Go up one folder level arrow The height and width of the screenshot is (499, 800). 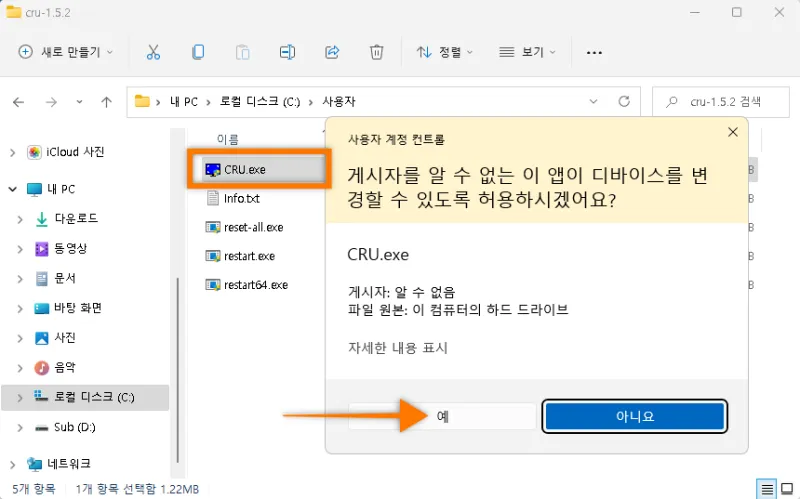(x=106, y=102)
